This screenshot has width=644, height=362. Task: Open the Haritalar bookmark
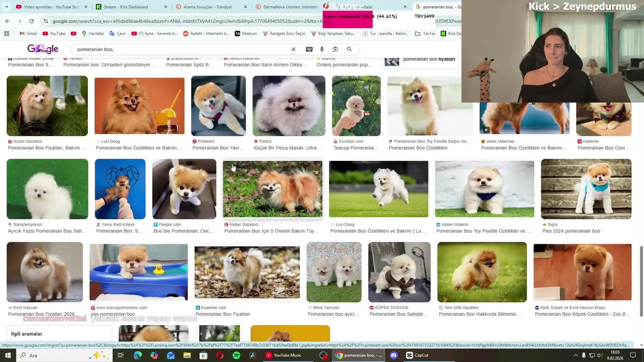pos(93,34)
